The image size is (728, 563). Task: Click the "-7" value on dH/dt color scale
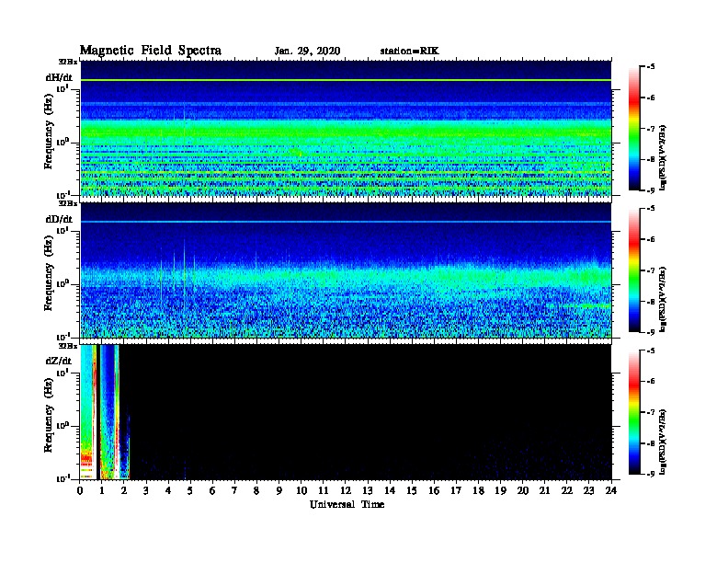tap(651, 129)
